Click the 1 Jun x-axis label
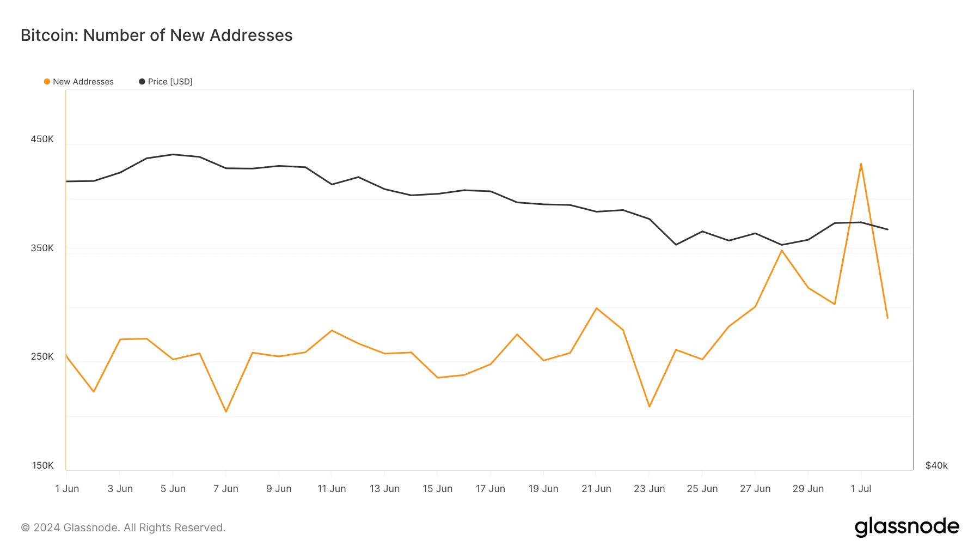 coord(67,489)
